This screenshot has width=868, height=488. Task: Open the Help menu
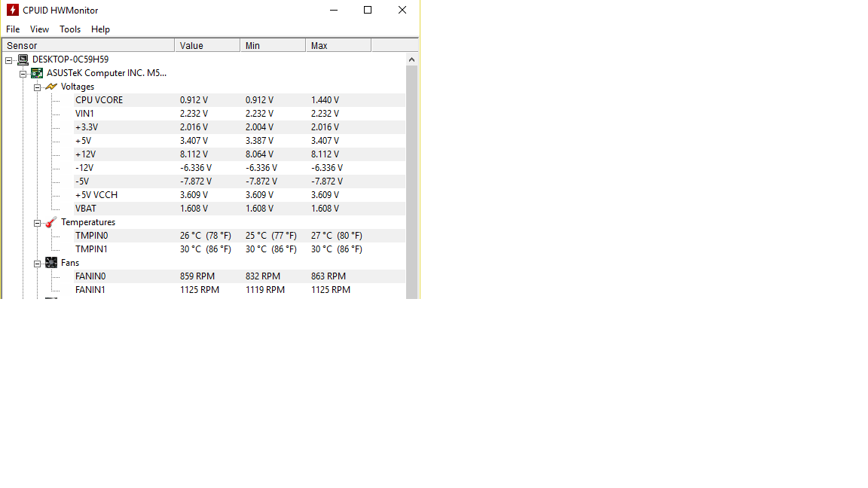coord(100,29)
